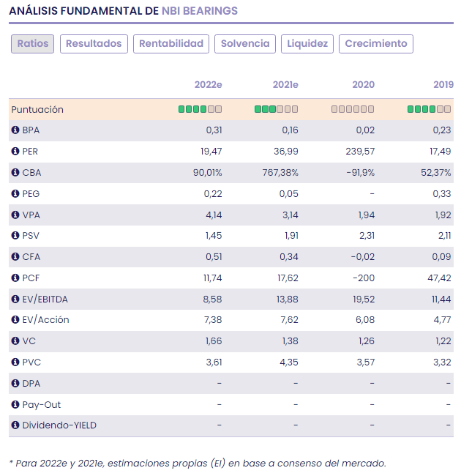Select the CBA value 767,38%

click(x=280, y=172)
